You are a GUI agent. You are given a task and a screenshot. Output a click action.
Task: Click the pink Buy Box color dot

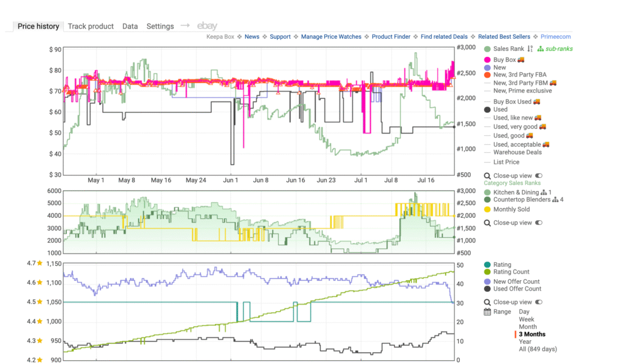click(487, 59)
